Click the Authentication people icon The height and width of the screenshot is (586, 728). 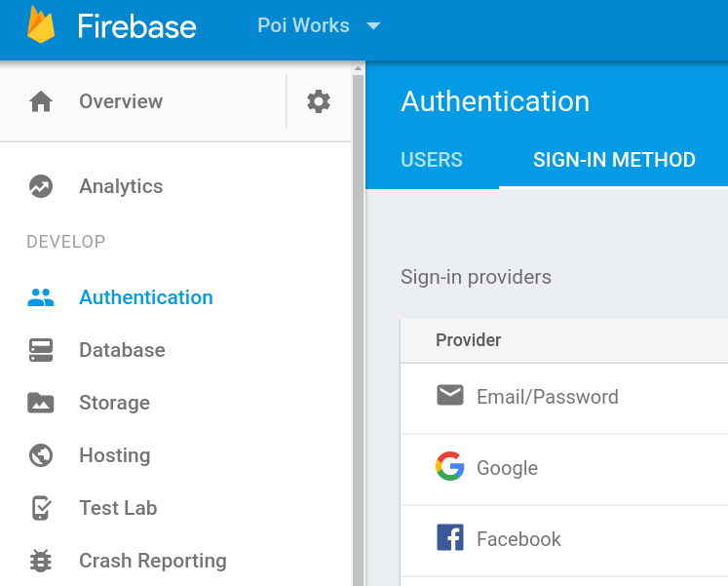coord(41,297)
